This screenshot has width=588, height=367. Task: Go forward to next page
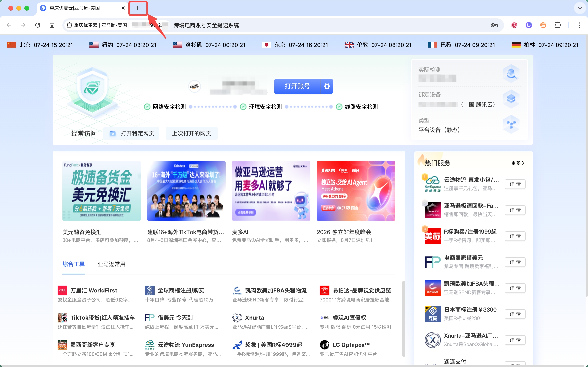coord(23,25)
